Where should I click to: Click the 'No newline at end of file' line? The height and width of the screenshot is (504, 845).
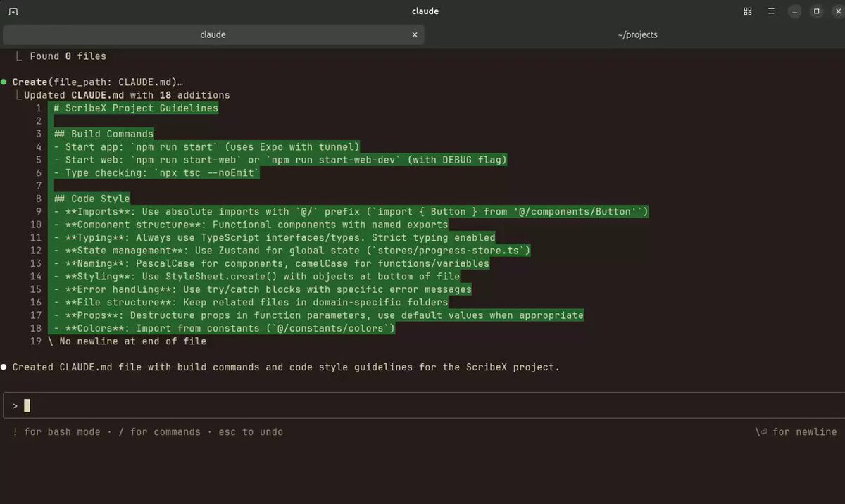[x=127, y=341]
